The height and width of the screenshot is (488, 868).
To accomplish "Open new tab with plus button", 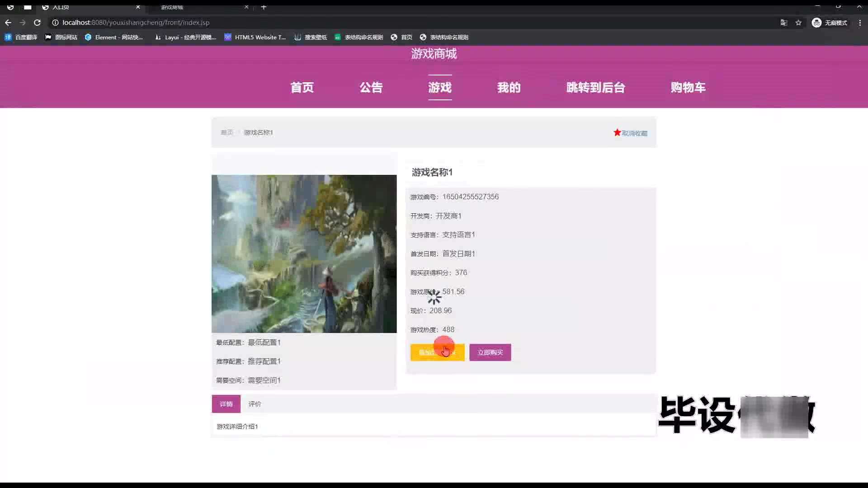I will (x=264, y=7).
